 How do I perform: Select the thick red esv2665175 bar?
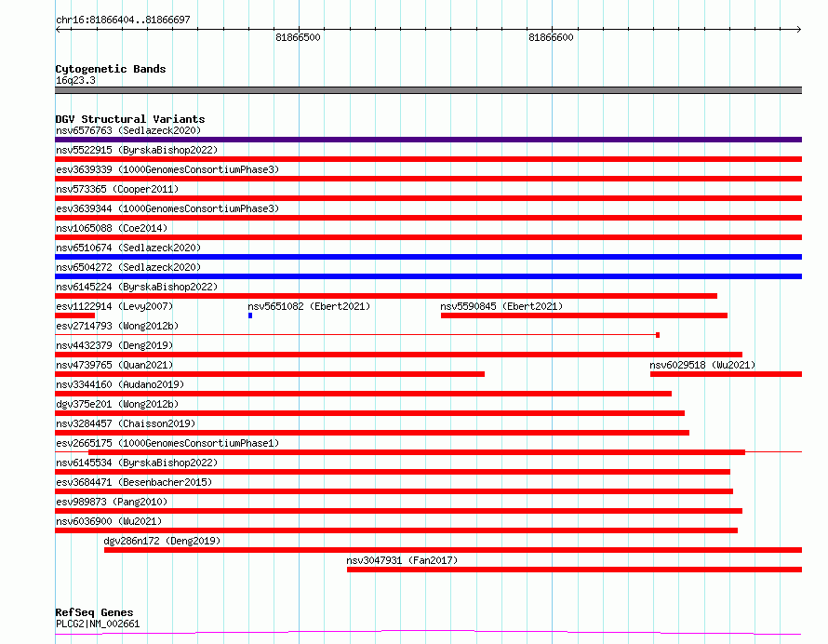tap(417, 452)
